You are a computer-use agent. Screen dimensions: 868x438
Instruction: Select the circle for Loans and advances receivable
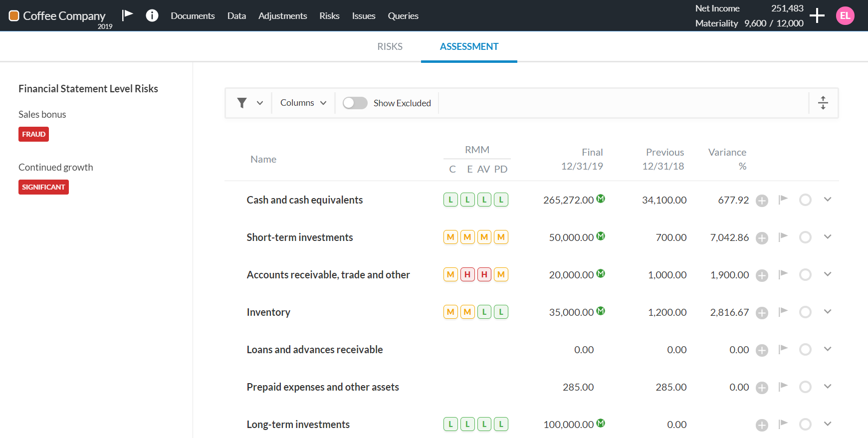pyautogui.click(x=805, y=350)
